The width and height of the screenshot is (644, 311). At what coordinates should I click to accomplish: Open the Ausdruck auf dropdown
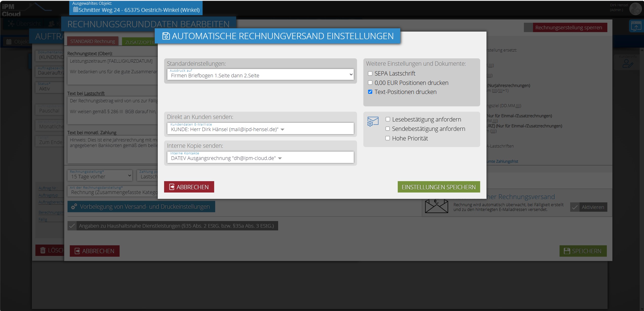(260, 75)
